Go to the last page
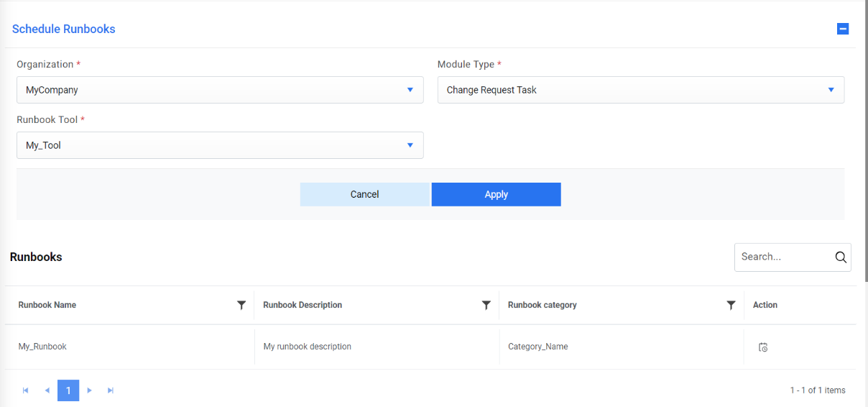The image size is (868, 407). point(111,390)
